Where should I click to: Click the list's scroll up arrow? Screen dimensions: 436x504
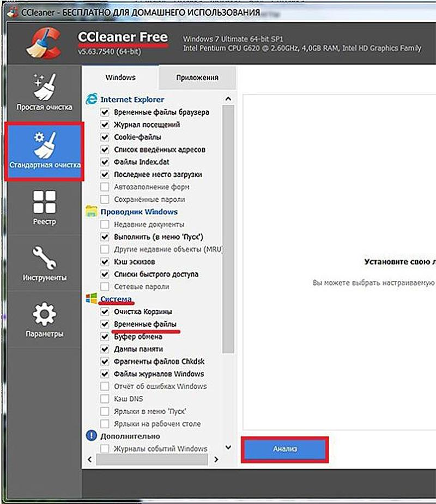tap(228, 99)
